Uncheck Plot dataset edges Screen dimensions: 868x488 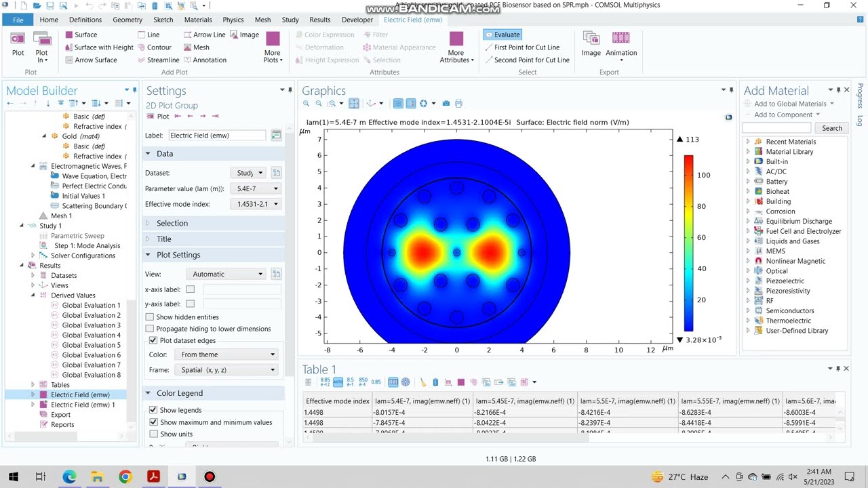click(x=153, y=340)
